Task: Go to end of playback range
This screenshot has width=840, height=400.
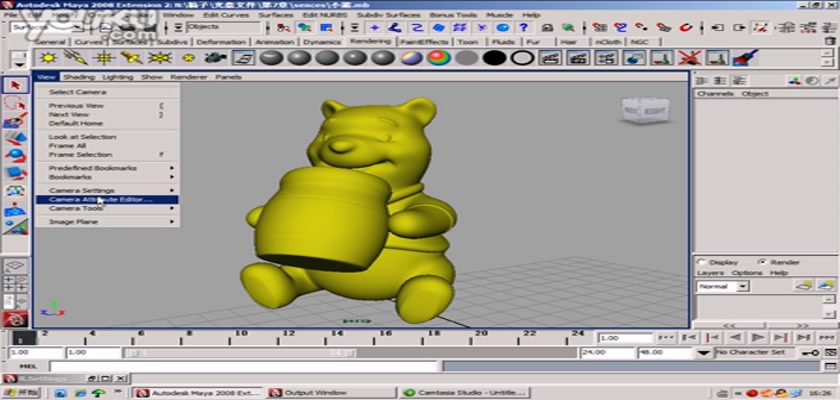Action: click(827, 337)
